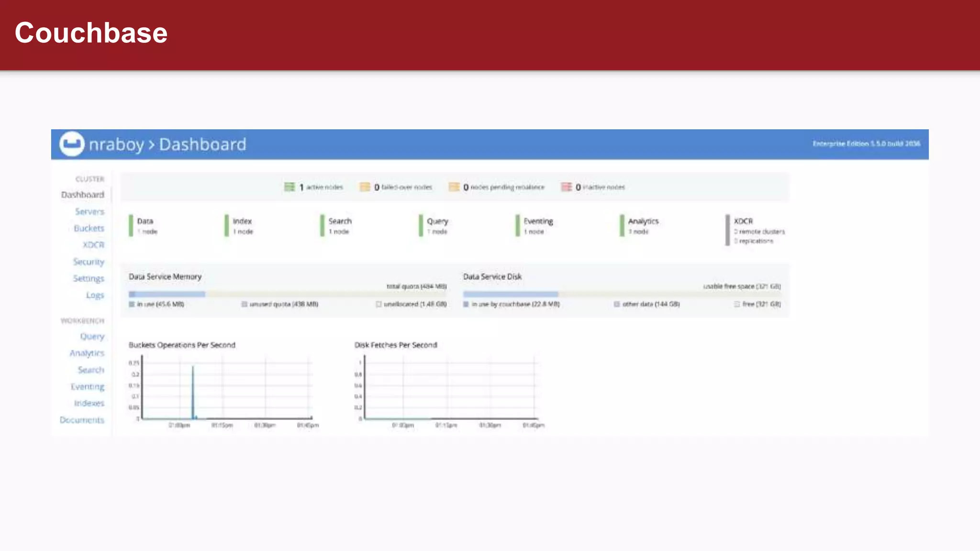The image size is (980, 551).
Task: Open the Eventing workbench link
Action: pos(88,386)
